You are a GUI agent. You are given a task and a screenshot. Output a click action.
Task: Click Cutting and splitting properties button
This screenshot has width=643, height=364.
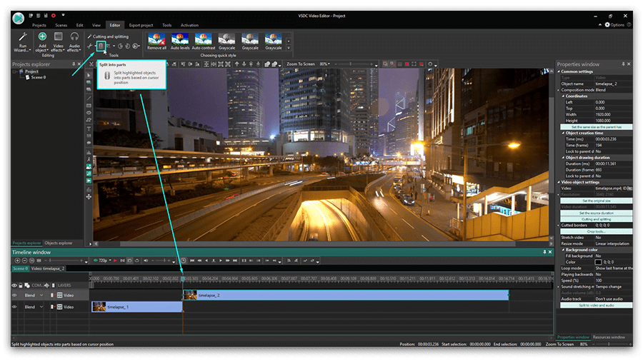pyautogui.click(x=597, y=219)
